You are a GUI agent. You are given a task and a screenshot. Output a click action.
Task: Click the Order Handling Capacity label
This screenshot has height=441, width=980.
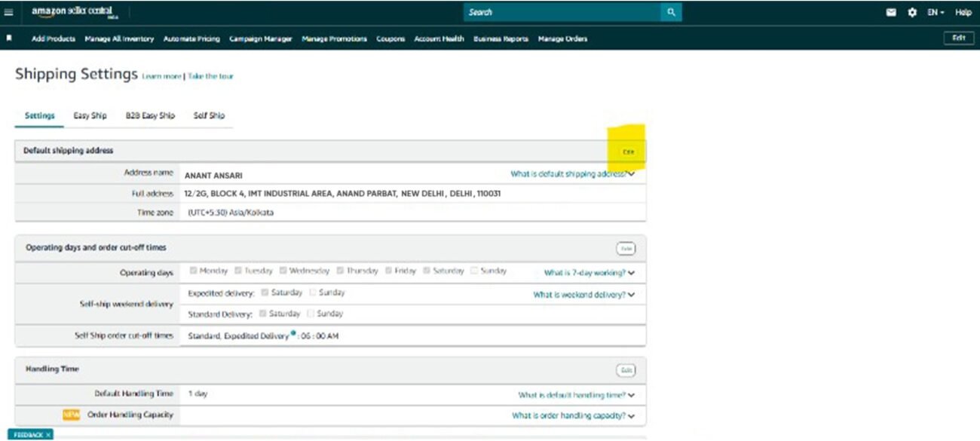click(x=130, y=414)
